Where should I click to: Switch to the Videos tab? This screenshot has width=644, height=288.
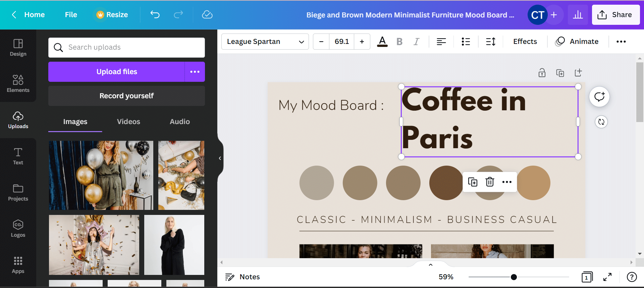click(x=128, y=122)
